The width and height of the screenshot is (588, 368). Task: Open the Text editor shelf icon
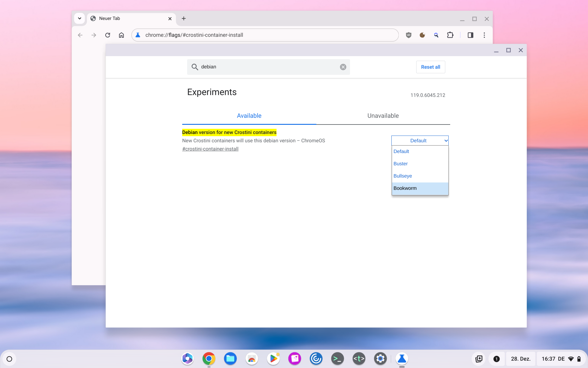click(359, 358)
